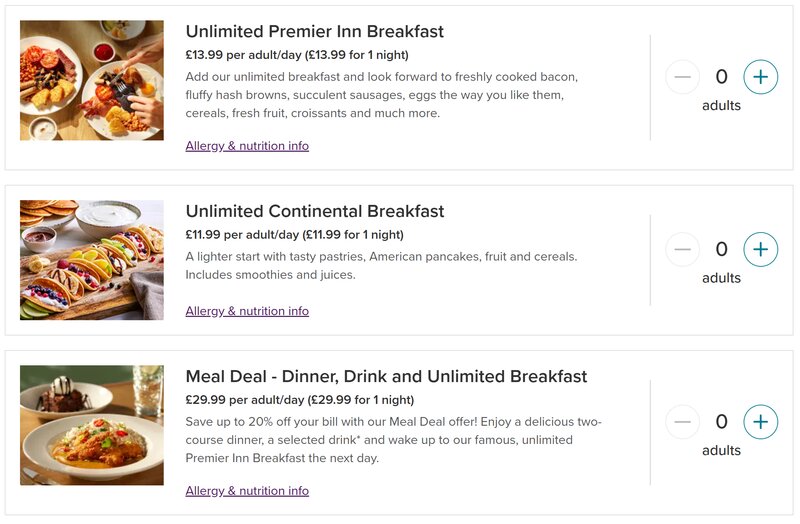Viewport: 800px width, 524px height.
Task: View Allergy & nutrition info for Meal Deal
Action: point(247,491)
